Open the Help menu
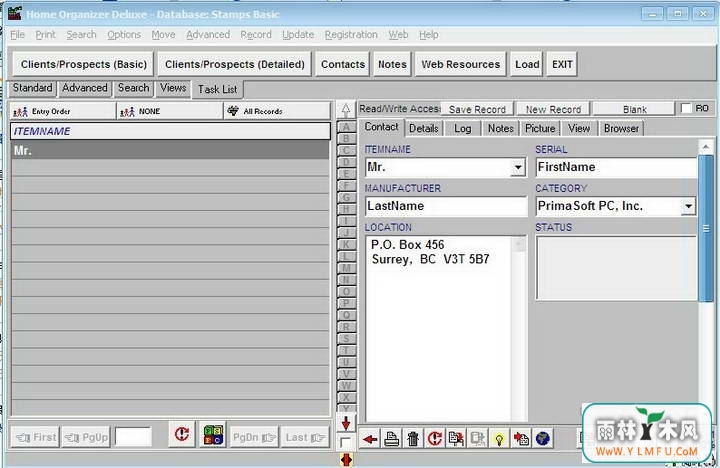 pos(428,34)
